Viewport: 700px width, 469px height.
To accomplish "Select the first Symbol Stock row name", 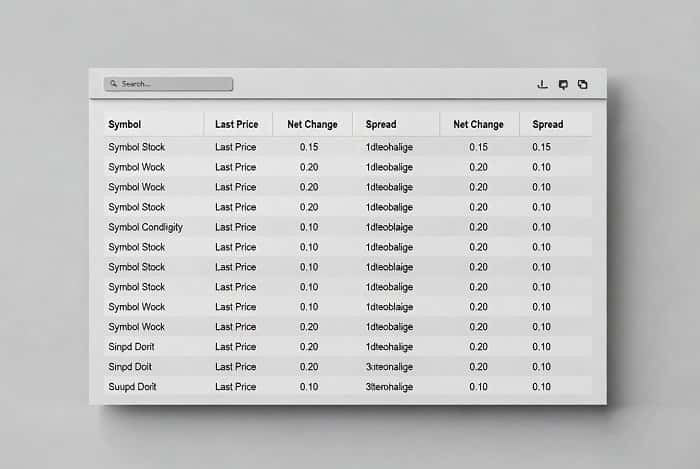I will click(137, 147).
